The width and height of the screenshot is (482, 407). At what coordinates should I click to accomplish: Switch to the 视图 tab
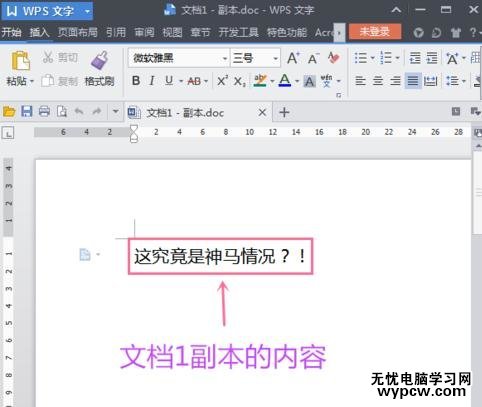[172, 32]
